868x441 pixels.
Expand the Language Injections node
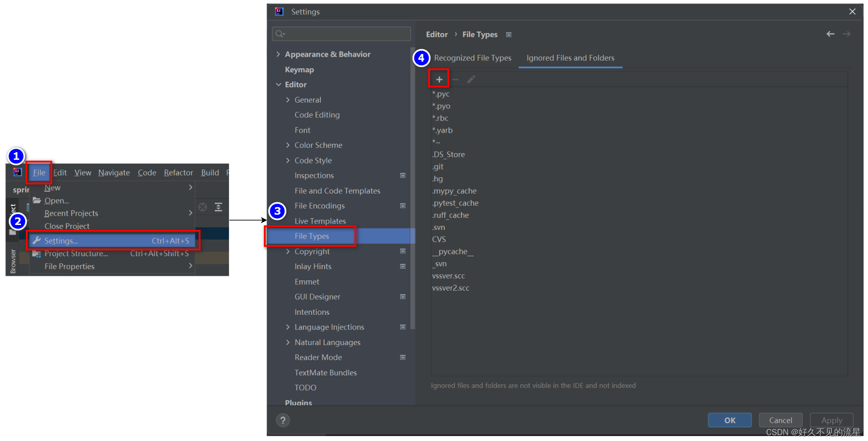(x=288, y=327)
